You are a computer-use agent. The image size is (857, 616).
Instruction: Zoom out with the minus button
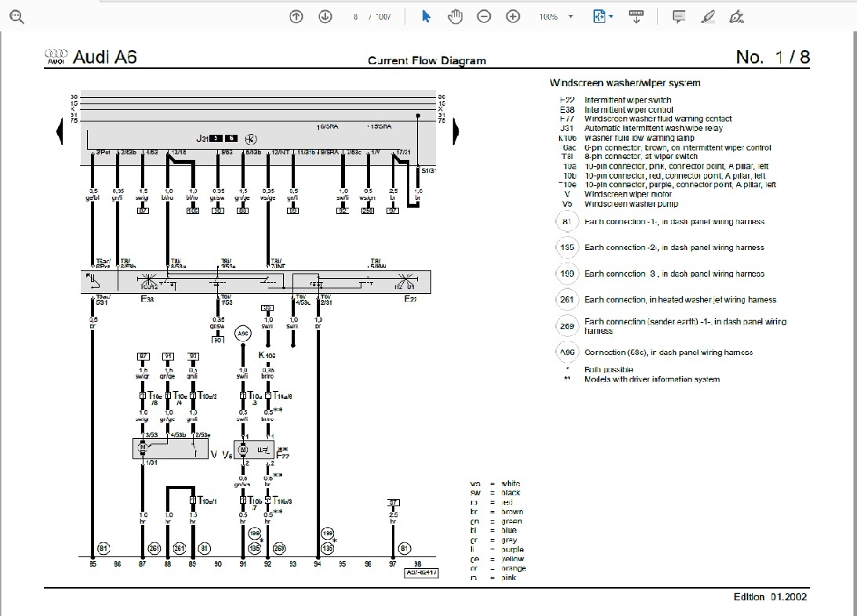484,17
